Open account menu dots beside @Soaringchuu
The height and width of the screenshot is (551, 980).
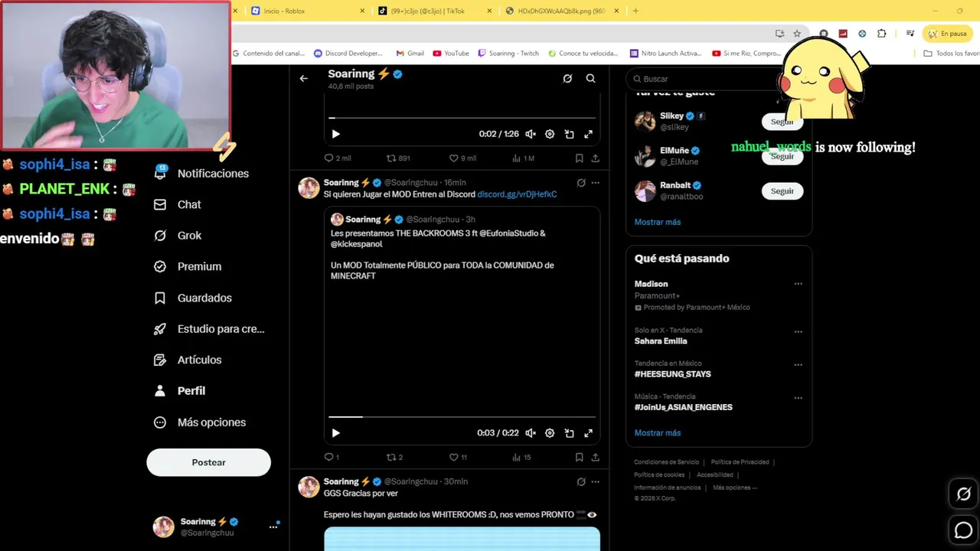[273, 527]
